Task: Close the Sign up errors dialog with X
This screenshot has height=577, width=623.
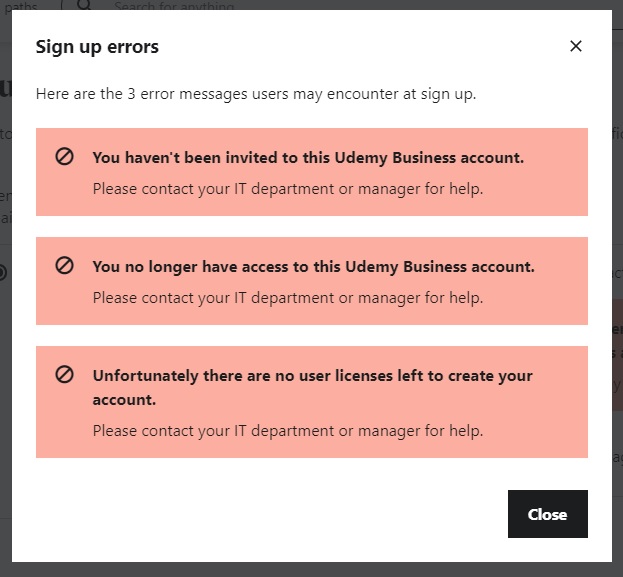Action: tap(575, 46)
